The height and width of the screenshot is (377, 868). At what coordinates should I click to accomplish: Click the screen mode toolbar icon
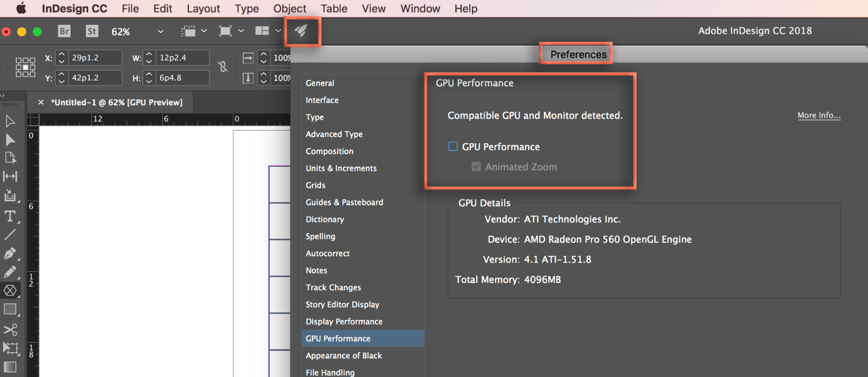(225, 31)
